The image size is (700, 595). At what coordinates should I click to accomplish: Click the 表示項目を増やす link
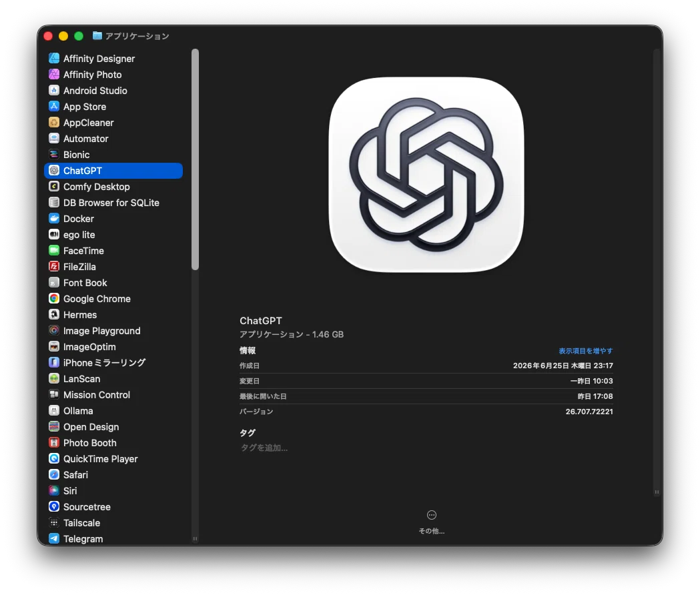pos(586,351)
